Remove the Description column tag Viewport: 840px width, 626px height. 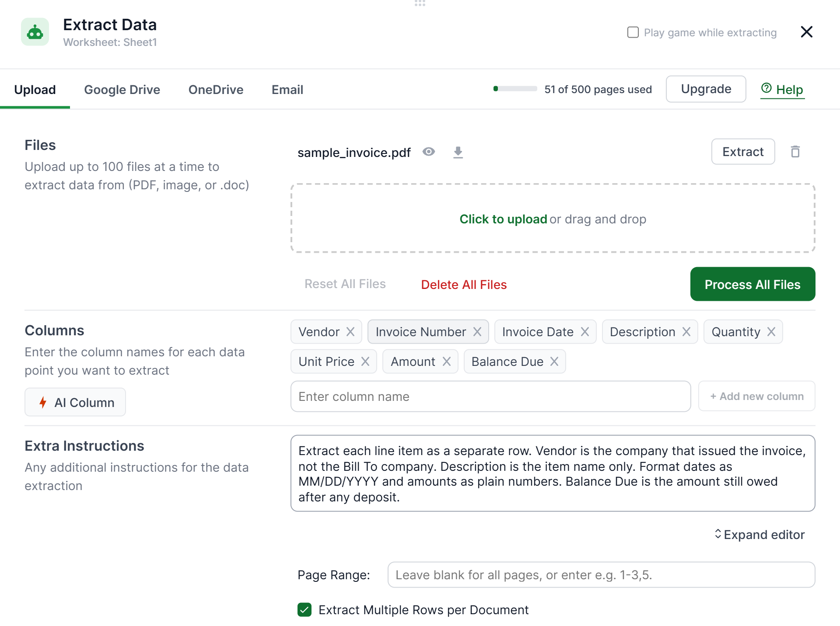click(x=686, y=332)
